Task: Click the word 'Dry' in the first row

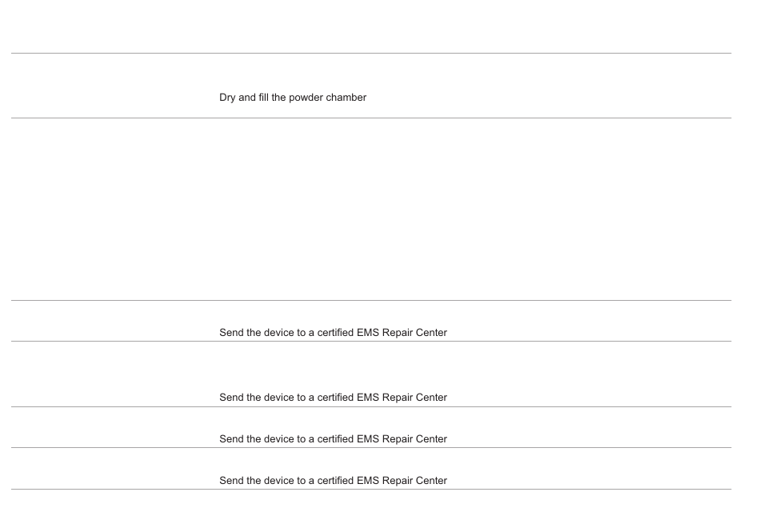Action: pos(227,98)
